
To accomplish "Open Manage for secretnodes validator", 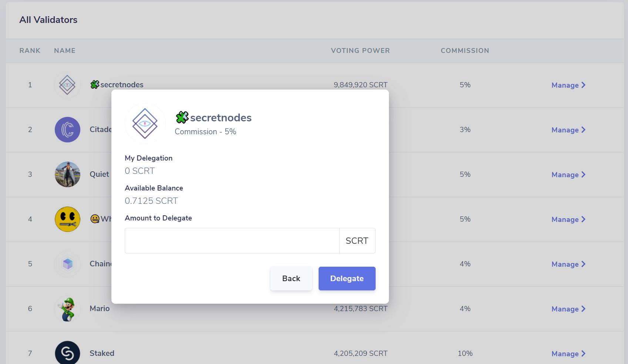I will [x=568, y=85].
